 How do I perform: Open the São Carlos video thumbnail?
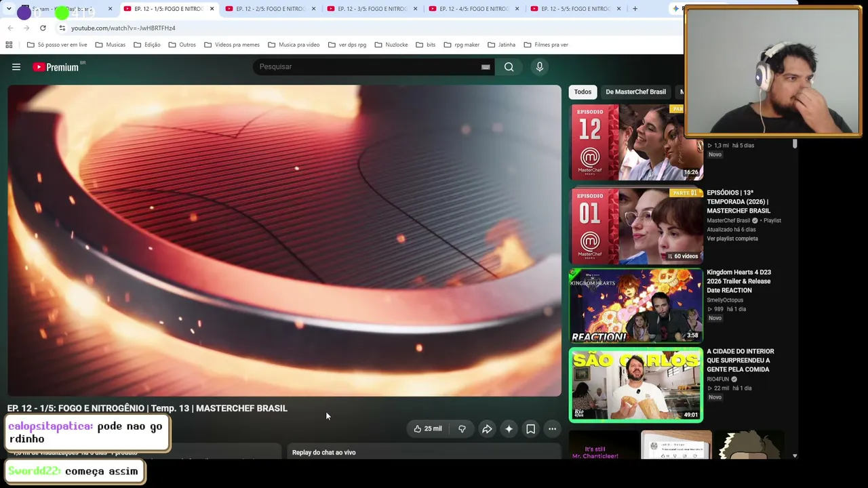pos(636,384)
